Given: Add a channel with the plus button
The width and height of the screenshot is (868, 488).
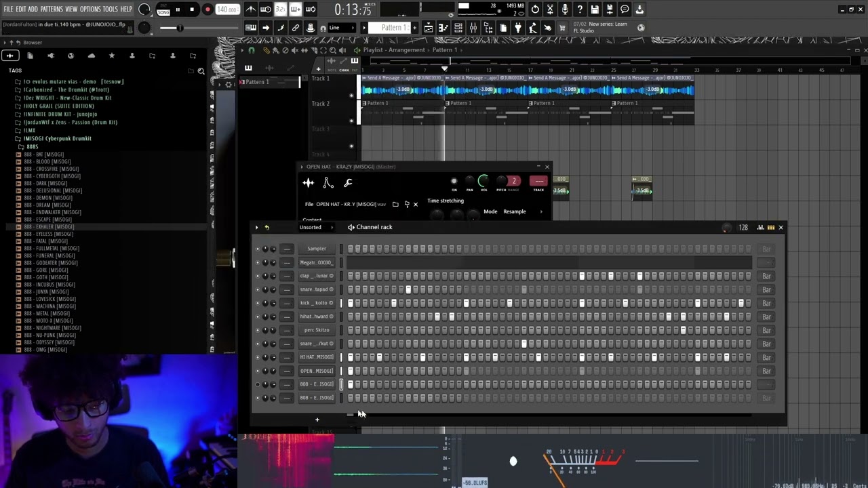Looking at the screenshot, I should tap(317, 420).
